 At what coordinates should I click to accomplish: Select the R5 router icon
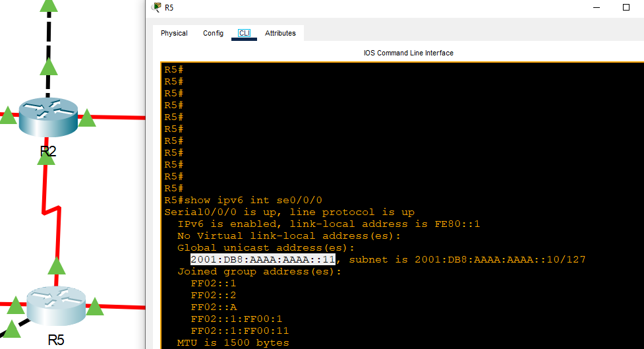click(x=56, y=306)
